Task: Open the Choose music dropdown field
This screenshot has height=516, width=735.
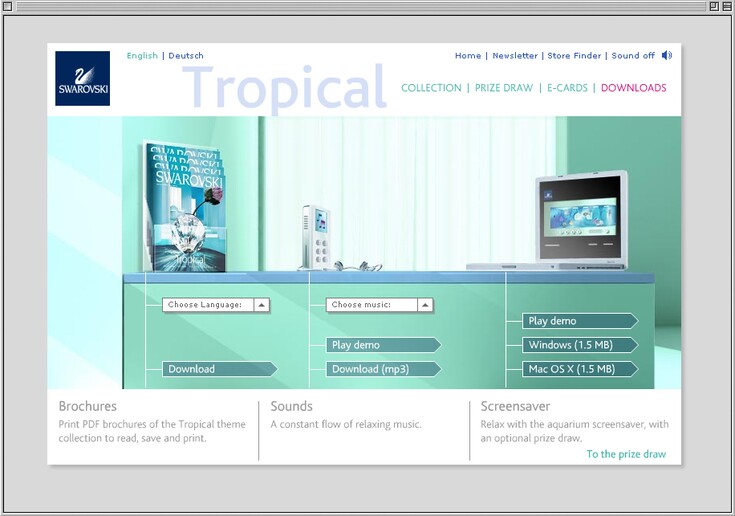Action: tap(379, 305)
